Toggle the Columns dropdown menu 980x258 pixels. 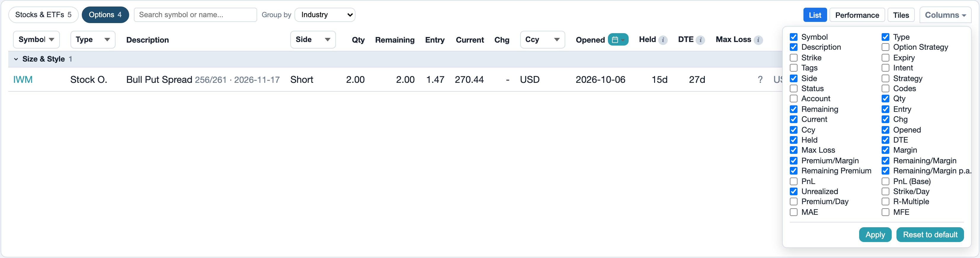[945, 15]
